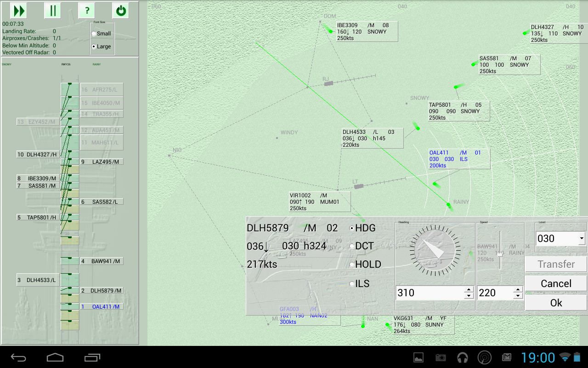Viewport: 588px width, 368px height.
Task: Decrease heading value with down arrow
Action: click(x=469, y=296)
